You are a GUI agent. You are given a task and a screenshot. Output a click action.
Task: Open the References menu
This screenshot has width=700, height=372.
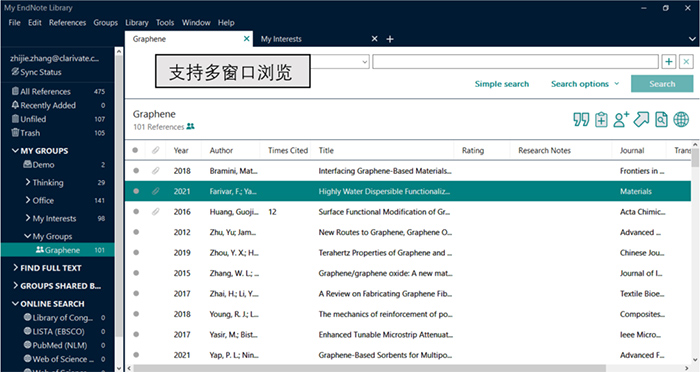67,23
